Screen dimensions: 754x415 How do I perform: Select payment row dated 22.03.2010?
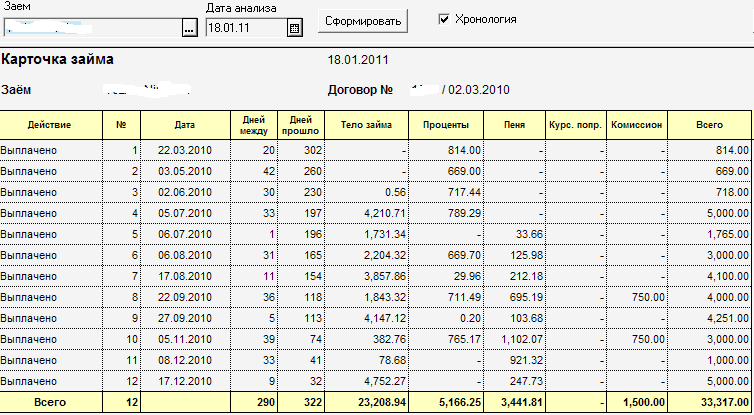[x=184, y=149]
